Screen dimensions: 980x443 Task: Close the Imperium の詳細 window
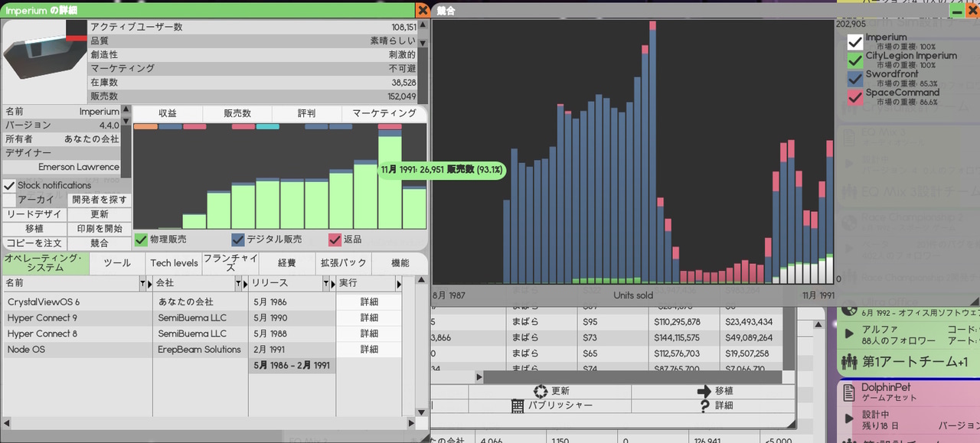click(423, 11)
